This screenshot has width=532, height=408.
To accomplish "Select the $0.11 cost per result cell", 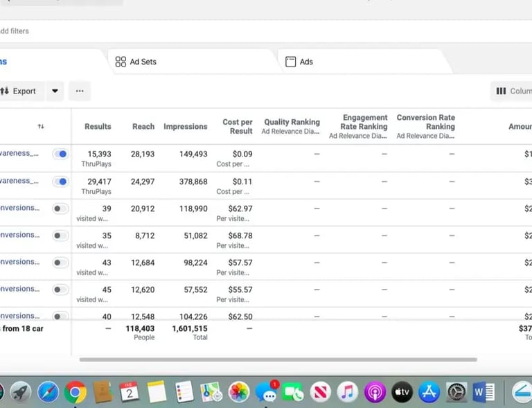I will point(242,181).
